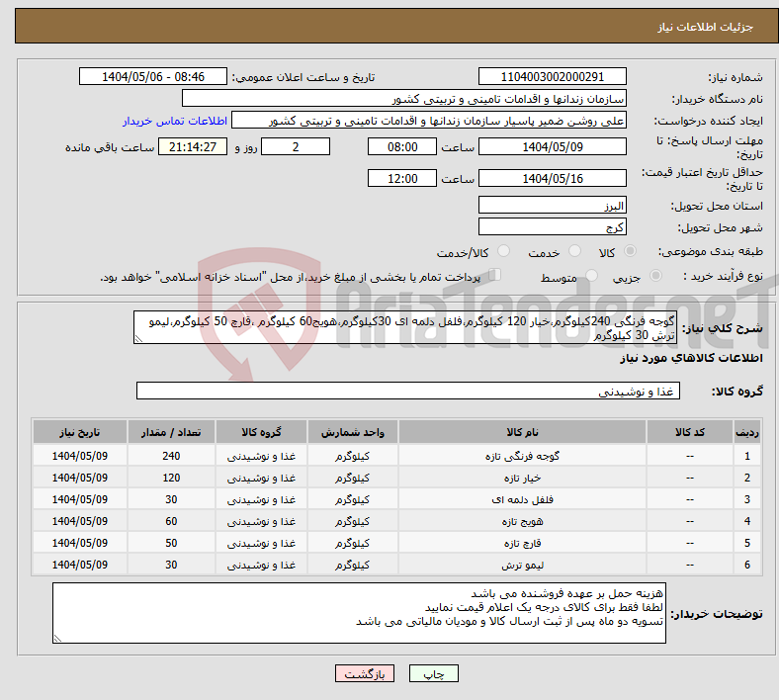Click the تعداد / مقدار column header

171,433
